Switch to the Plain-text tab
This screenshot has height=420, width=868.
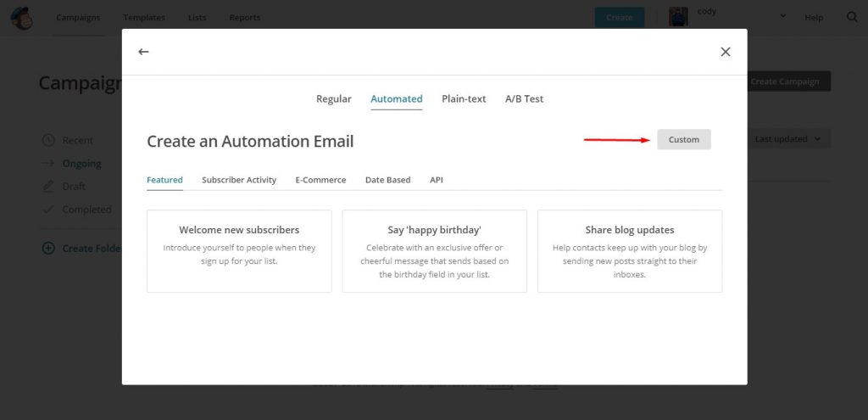[x=464, y=98]
